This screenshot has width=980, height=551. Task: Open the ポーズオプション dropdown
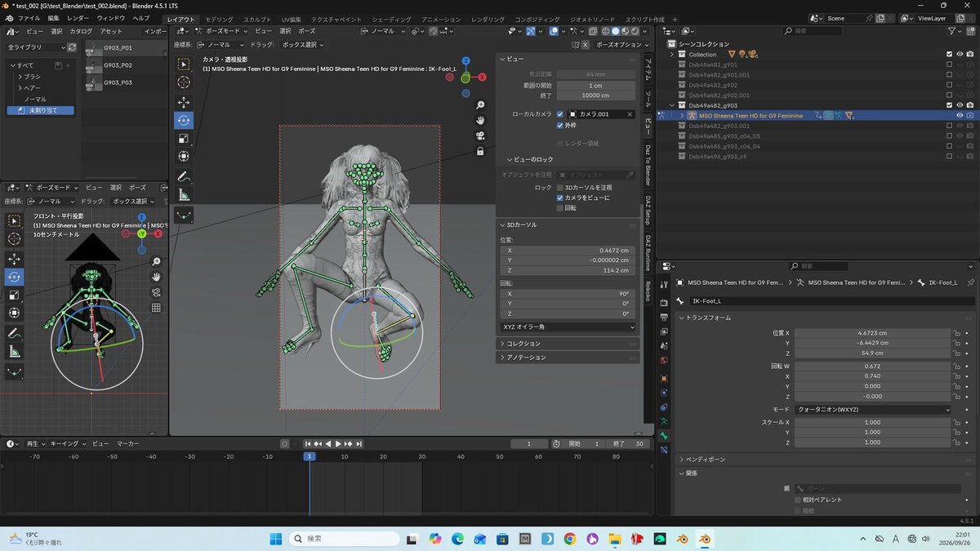(622, 45)
